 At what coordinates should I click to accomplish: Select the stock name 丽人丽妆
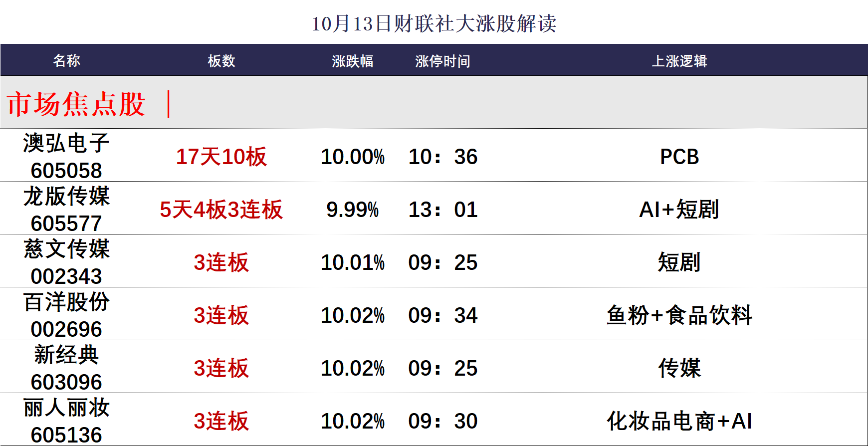pyautogui.click(x=66, y=408)
